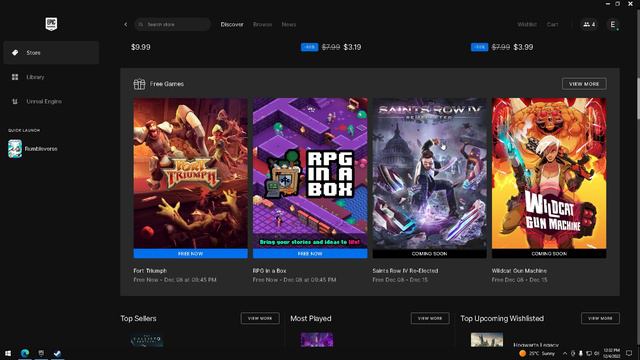Click View More for Top Upcoming Wishlisted
The height and width of the screenshot is (360, 640).
pyautogui.click(x=600, y=318)
